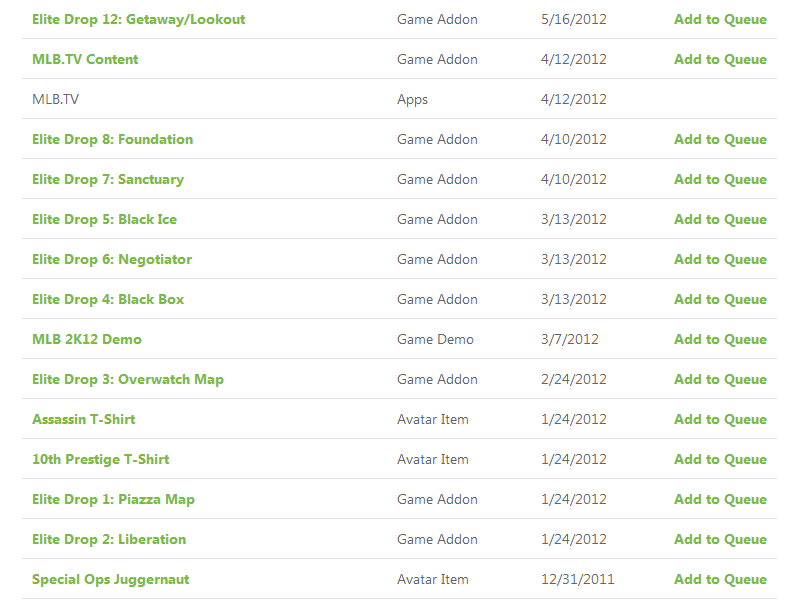Open Elite Drop 5: Black Ice link
This screenshot has height=614, width=797.
click(104, 220)
